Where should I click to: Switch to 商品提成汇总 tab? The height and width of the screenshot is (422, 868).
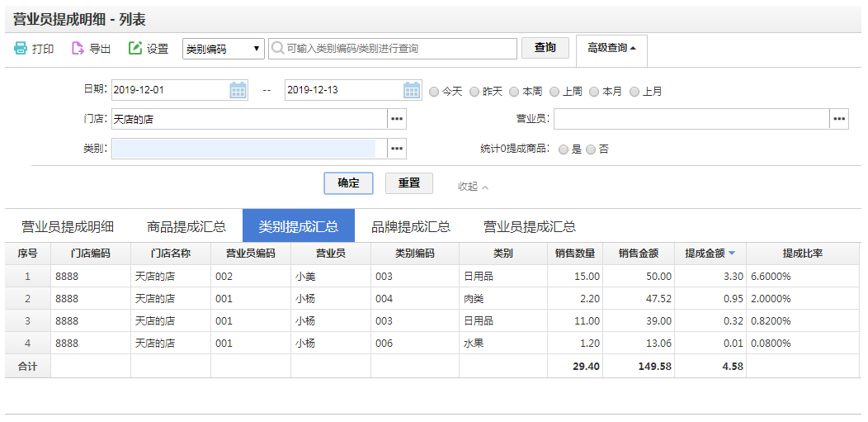(186, 226)
